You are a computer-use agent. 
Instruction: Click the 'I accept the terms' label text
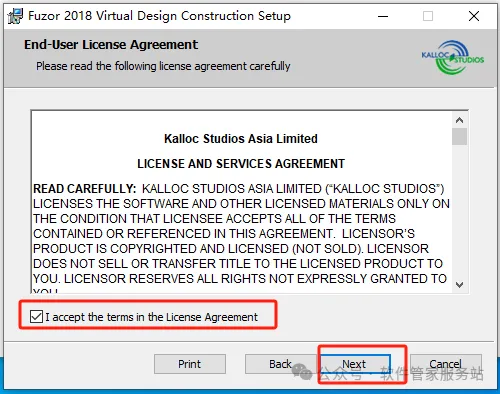152,317
